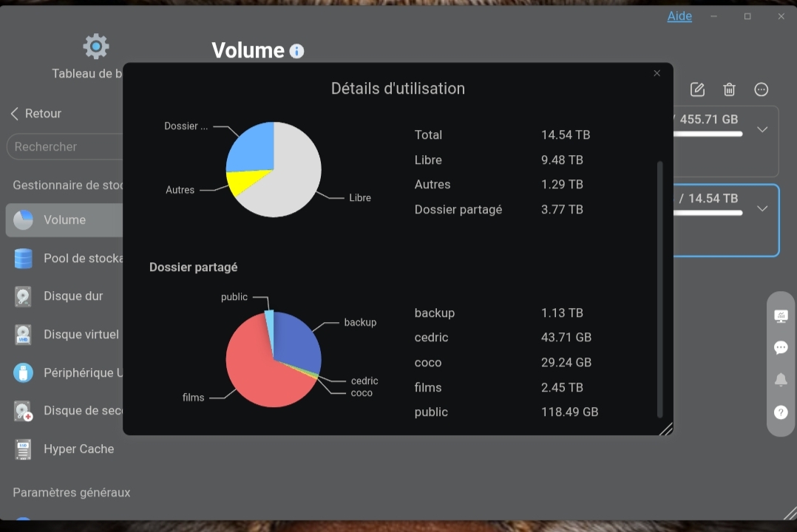Expand the 455.71 GB volume chevron
This screenshot has width=797, height=532.
pos(762,129)
